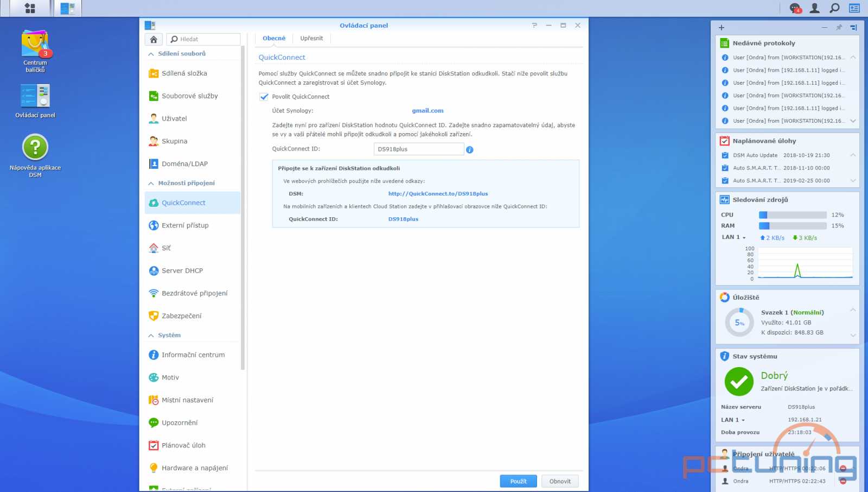This screenshot has height=492, width=868.
Task: Add a widget with the plus icon
Action: (x=722, y=27)
